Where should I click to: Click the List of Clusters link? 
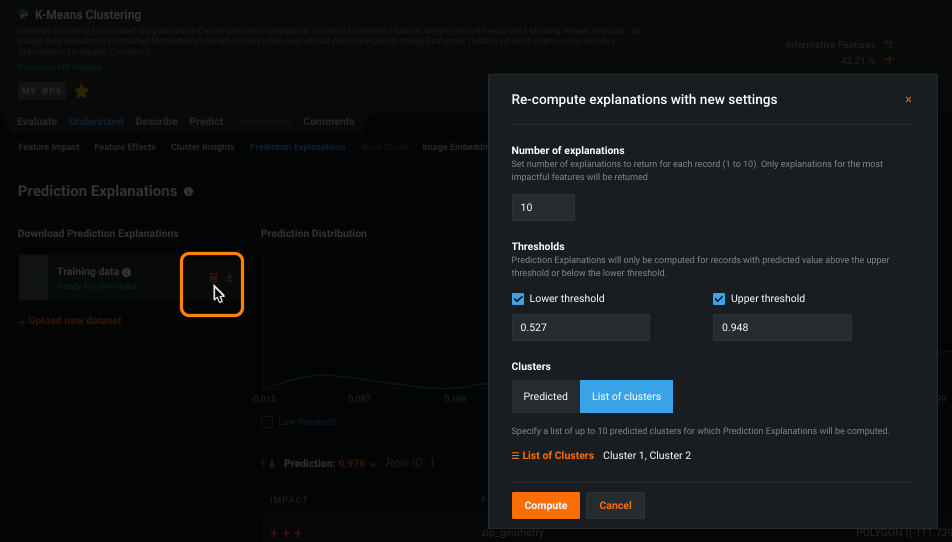click(557, 456)
